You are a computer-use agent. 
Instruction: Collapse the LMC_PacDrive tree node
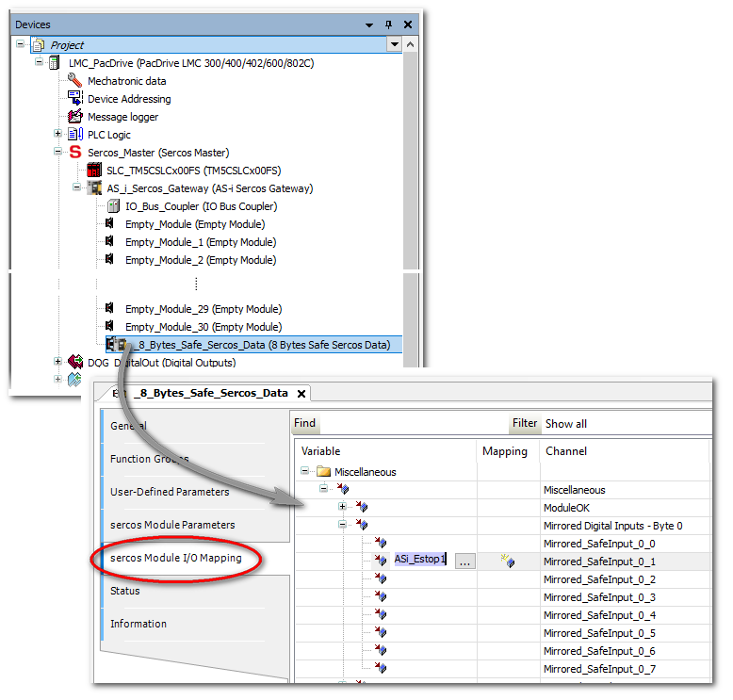pyautogui.click(x=40, y=63)
